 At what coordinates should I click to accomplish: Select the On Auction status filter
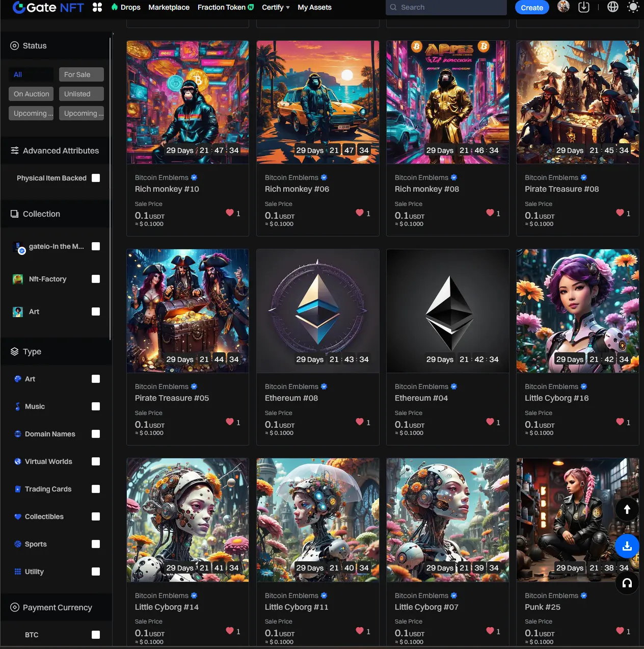31,94
